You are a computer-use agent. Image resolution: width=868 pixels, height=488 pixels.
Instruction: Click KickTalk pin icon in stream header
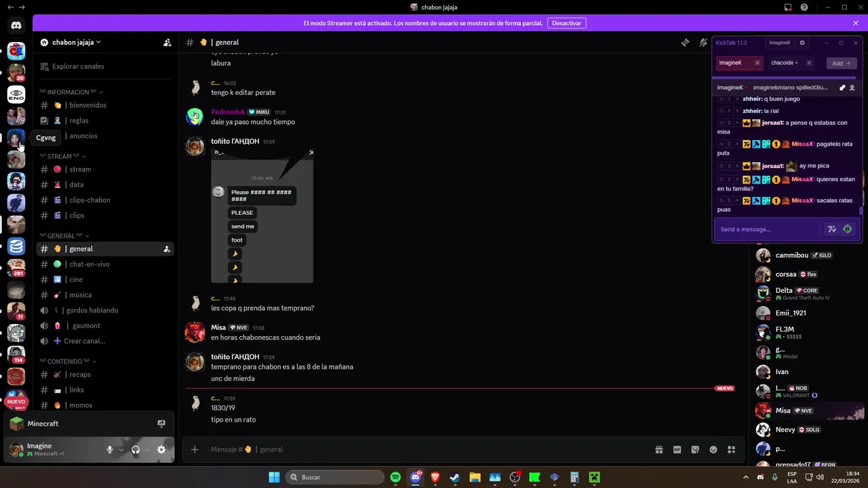842,87
